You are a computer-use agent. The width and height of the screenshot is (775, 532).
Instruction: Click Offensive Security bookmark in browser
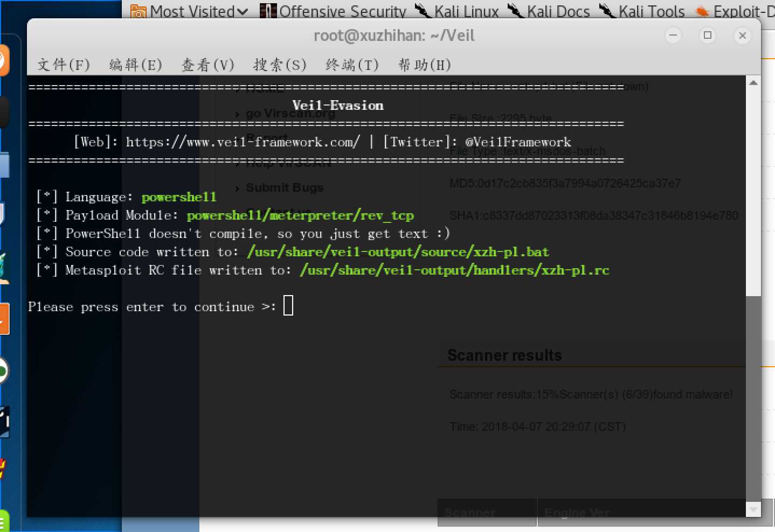[x=334, y=11]
